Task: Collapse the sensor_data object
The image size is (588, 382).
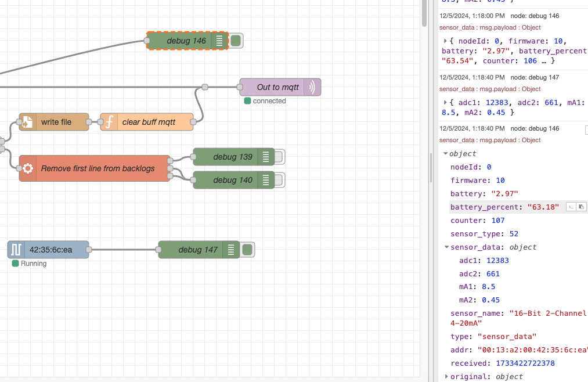Action: pyautogui.click(x=446, y=247)
